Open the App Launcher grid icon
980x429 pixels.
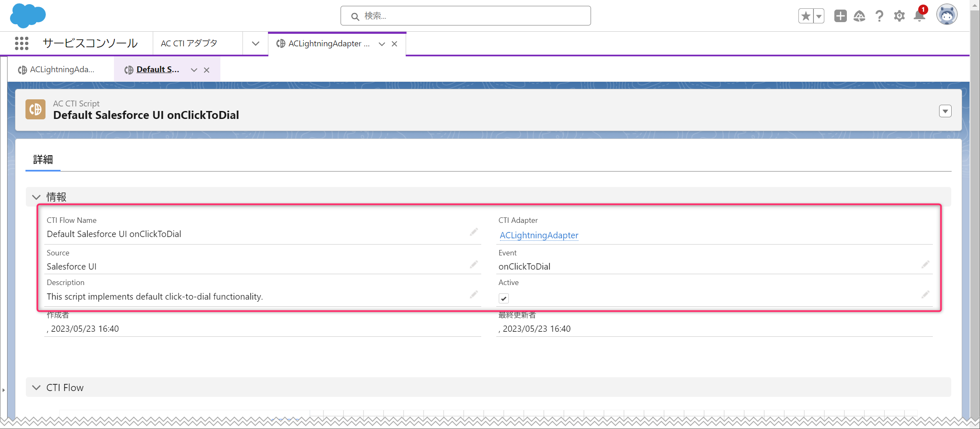tap(21, 43)
